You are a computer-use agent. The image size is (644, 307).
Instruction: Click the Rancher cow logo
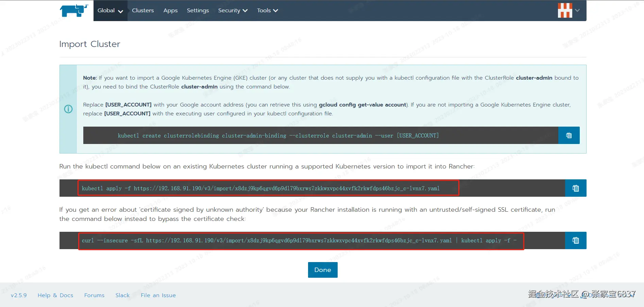tap(74, 11)
